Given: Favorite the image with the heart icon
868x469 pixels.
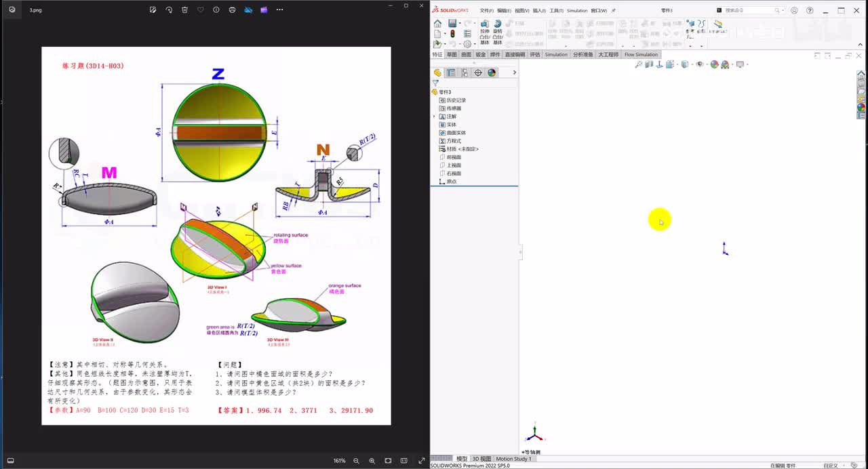Looking at the screenshot, I should coord(200,10).
